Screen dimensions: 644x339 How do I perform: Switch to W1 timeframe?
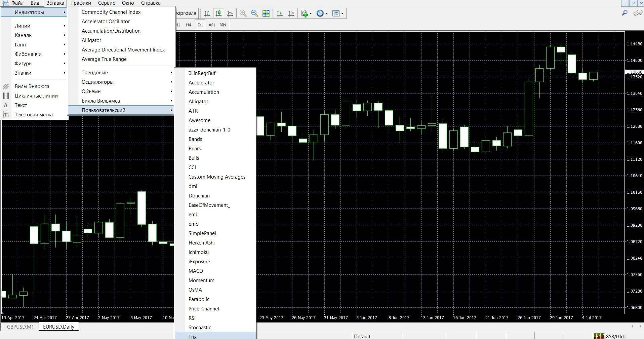(212, 25)
